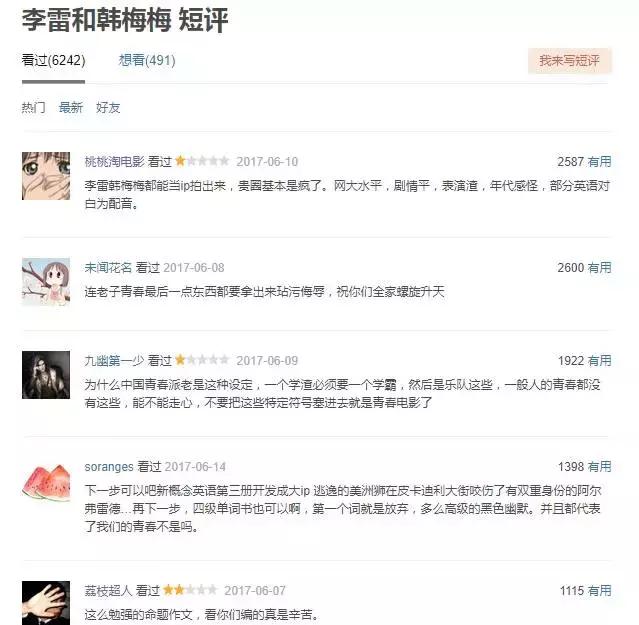Image resolution: width=639 pixels, height=625 pixels.
Task: Mark 桃桃淘电影's review 有用 (2587)
Action: tap(599, 161)
